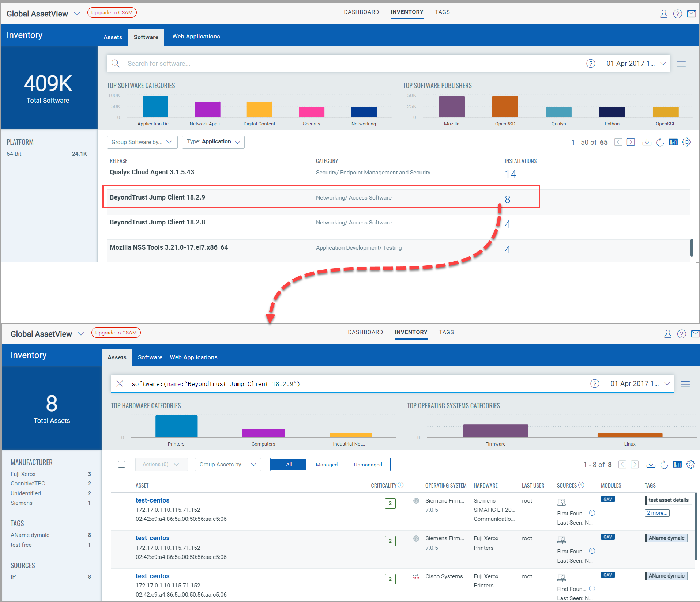700x602 pixels.
Task: Click Mozilla purple publisher bar
Action: (x=452, y=107)
